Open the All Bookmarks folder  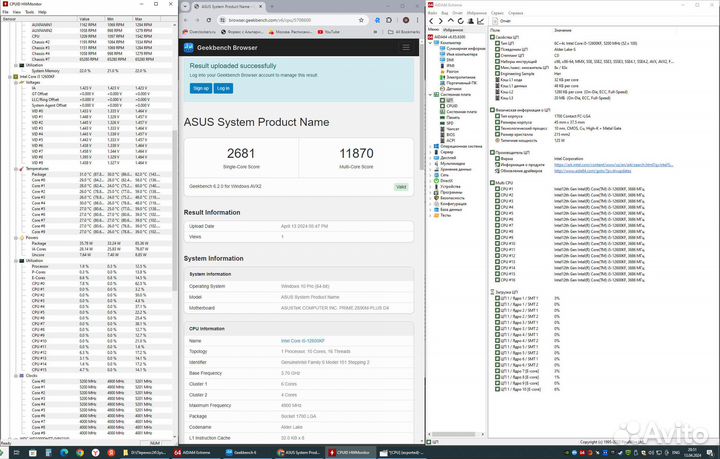[x=404, y=32]
